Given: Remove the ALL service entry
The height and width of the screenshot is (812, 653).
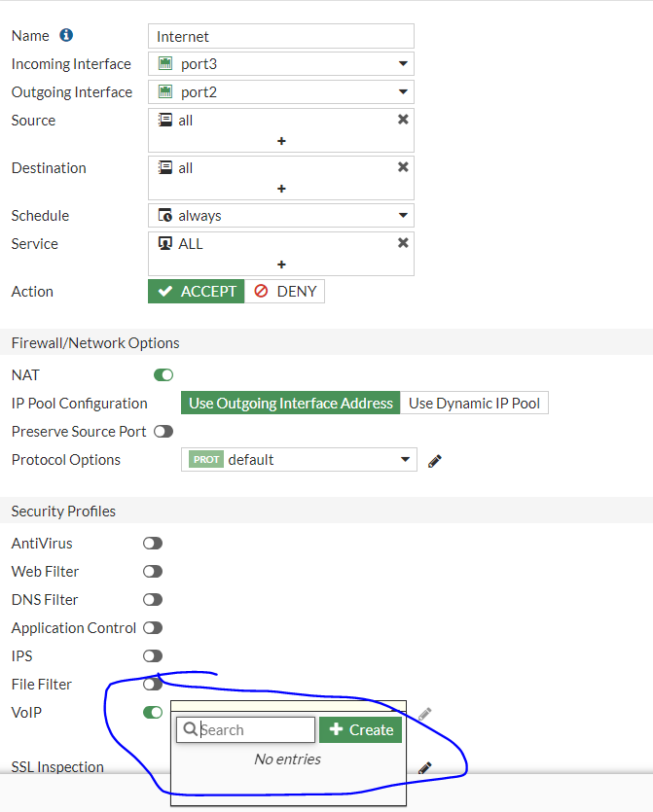Looking at the screenshot, I should coord(403,243).
